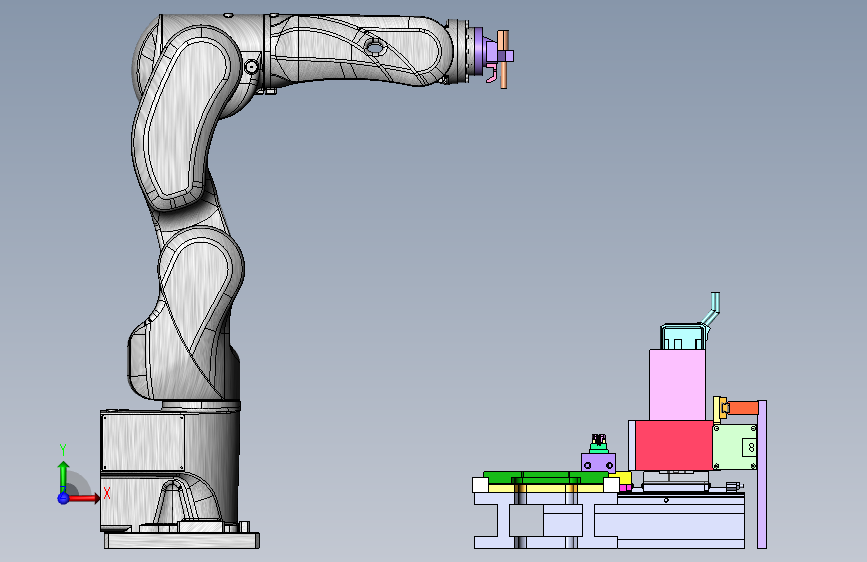
Task: Select the orange cylinder rod
Action: [x=744, y=408]
